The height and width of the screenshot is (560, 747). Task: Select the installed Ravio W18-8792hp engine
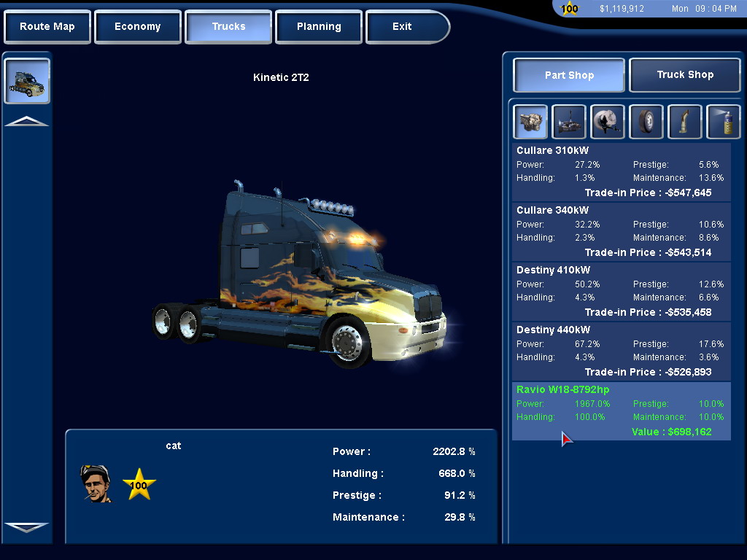(622, 411)
